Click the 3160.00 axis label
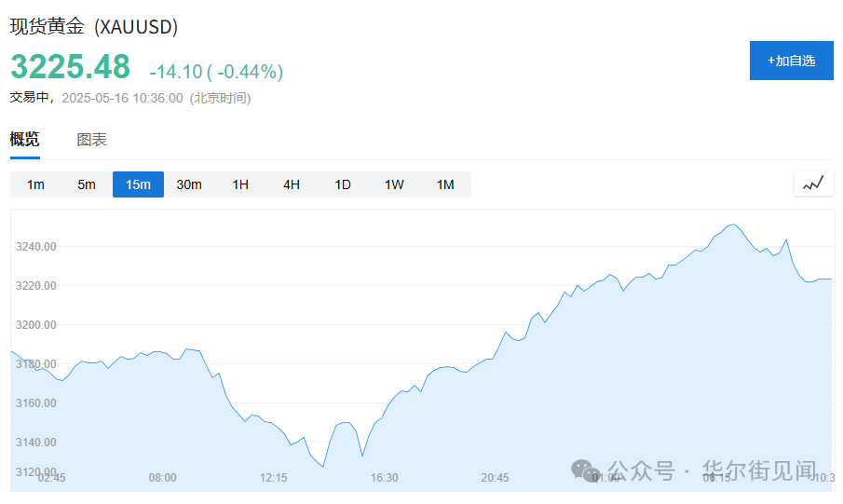Screen dimensions: 843x504 tap(36, 402)
